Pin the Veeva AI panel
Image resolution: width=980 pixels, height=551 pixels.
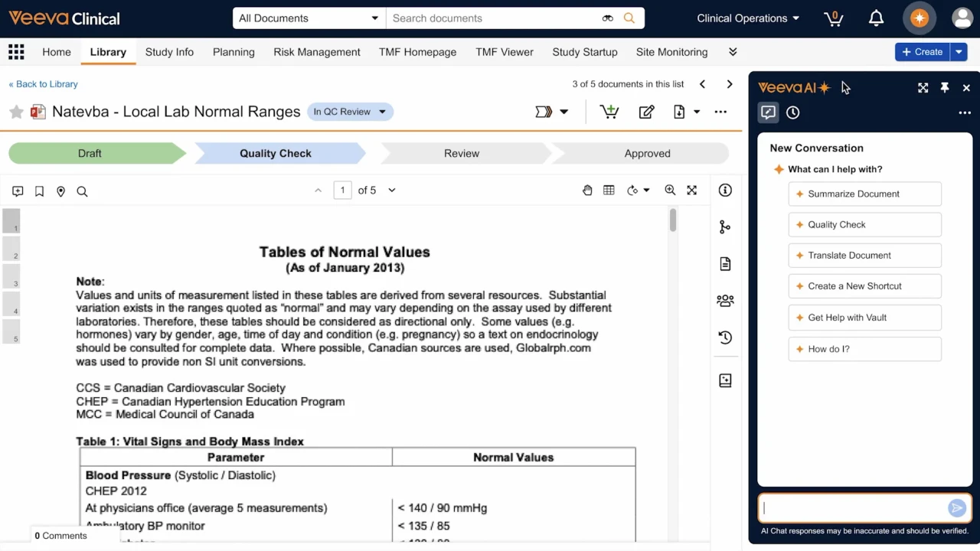click(x=945, y=88)
